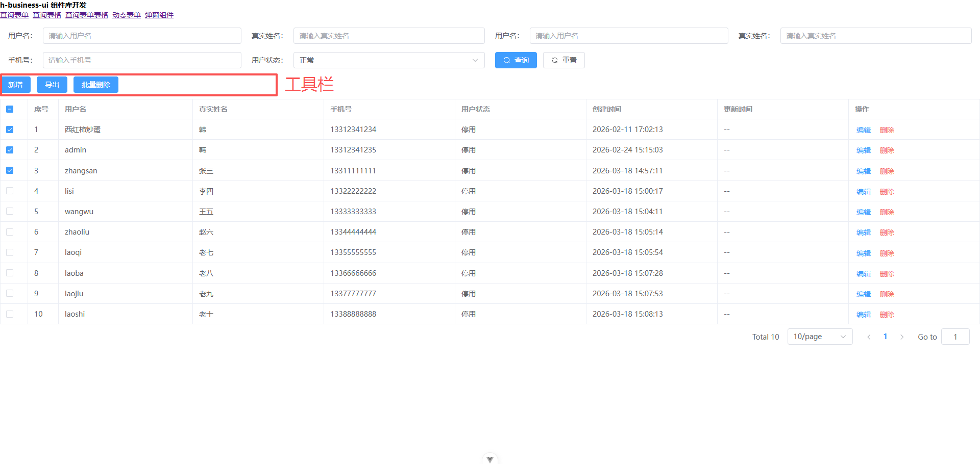Delete the laoqi row
The width and height of the screenshot is (980, 464).
(887, 253)
